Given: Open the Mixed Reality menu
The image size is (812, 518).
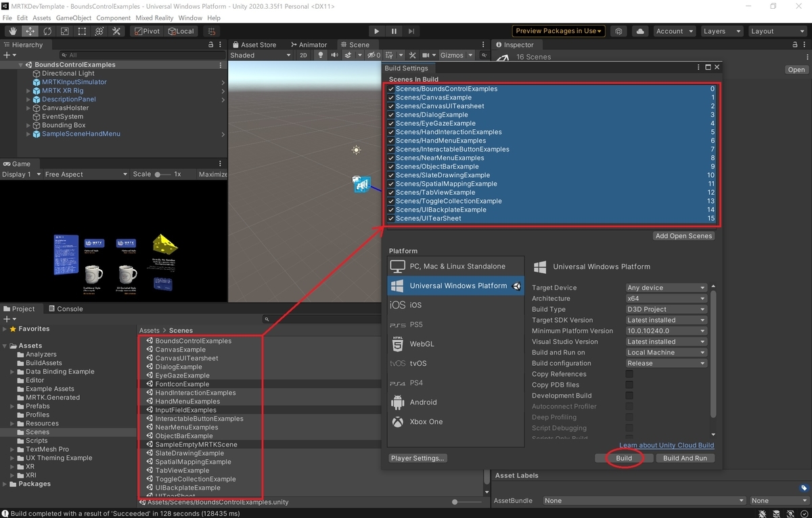Looking at the screenshot, I should 153,18.
